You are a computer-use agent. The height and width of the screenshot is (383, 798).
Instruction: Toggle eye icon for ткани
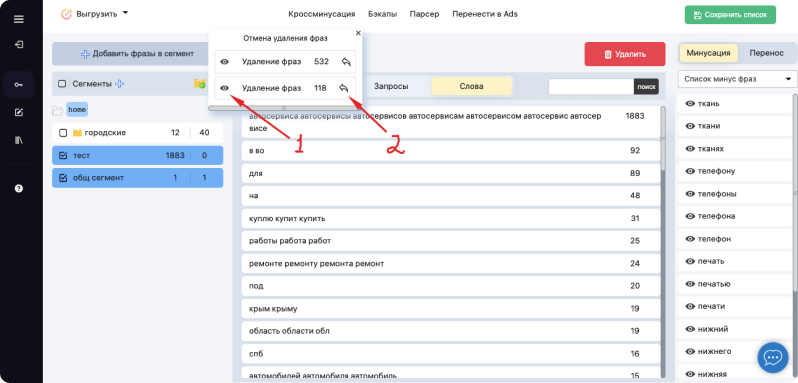[x=691, y=126]
